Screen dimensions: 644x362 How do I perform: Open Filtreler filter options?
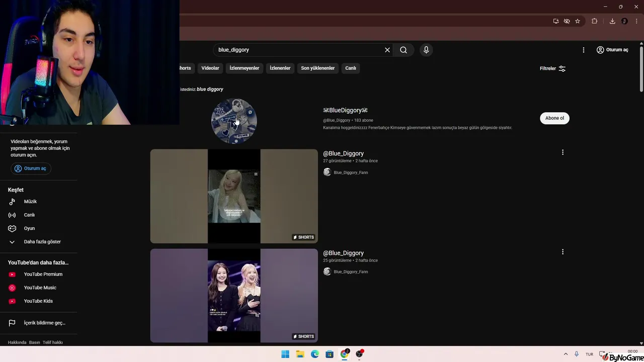click(553, 68)
